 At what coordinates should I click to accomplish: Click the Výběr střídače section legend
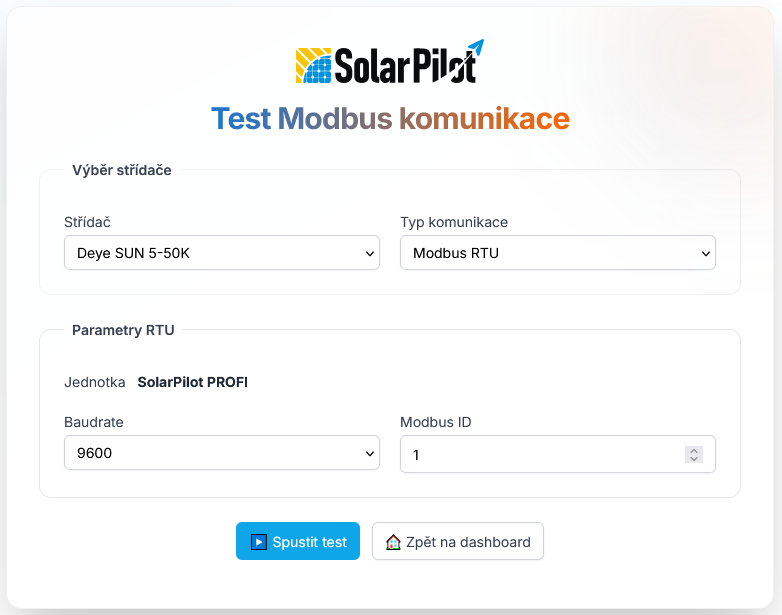pyautogui.click(x=122, y=170)
